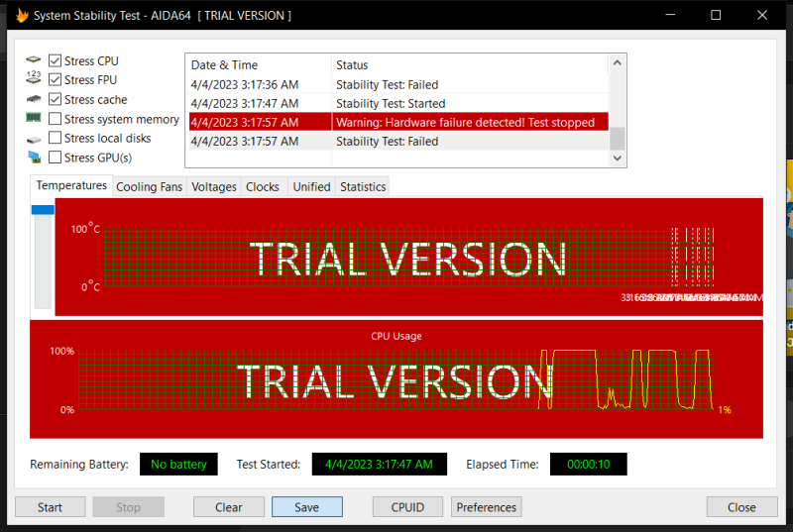This screenshot has width=793, height=532.
Task: Click the monitor icon beside Stress GPU(s)
Action: click(x=34, y=158)
